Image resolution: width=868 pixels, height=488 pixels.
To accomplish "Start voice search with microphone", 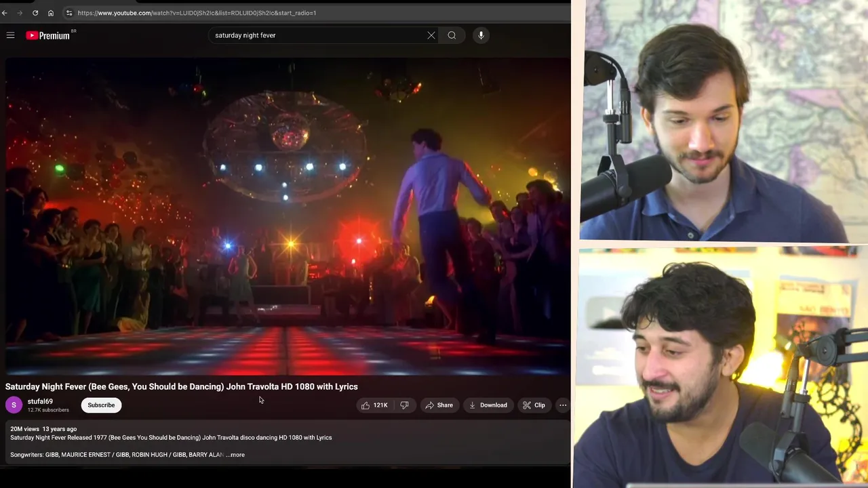I will click(x=481, y=35).
